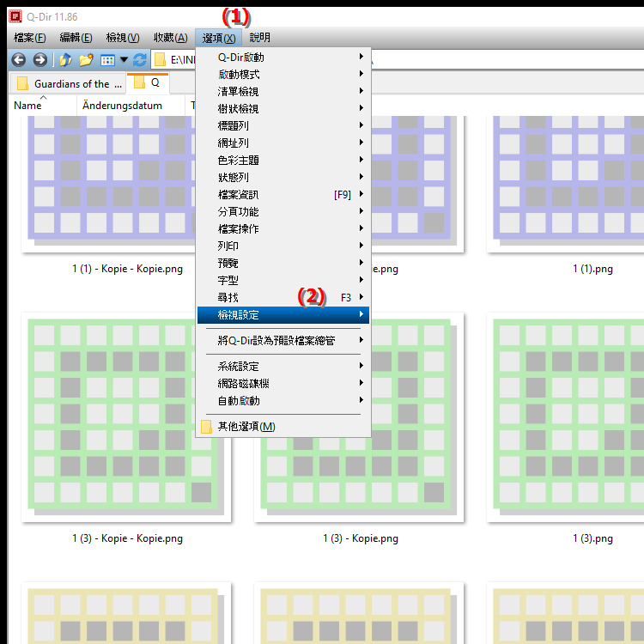Select thumbnail 1 (1) - Kopie - Kopie.png
Viewport: 644px width, 644px height.
pos(108,184)
